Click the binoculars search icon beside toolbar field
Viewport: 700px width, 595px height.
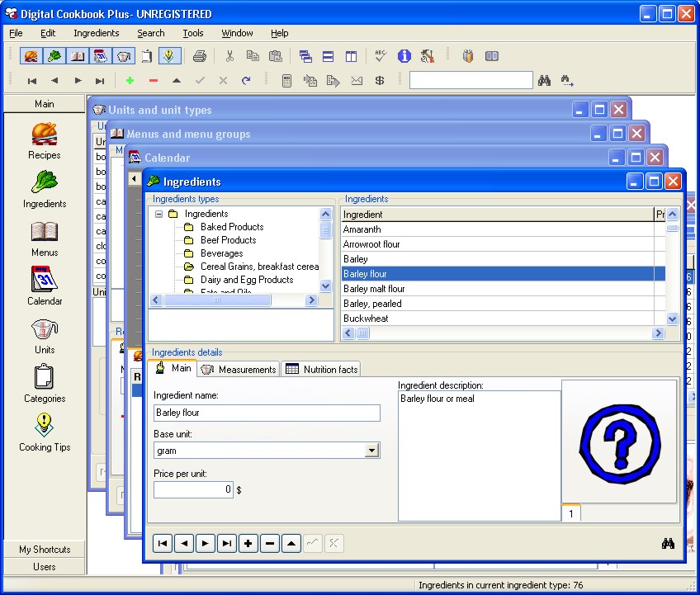tap(544, 81)
